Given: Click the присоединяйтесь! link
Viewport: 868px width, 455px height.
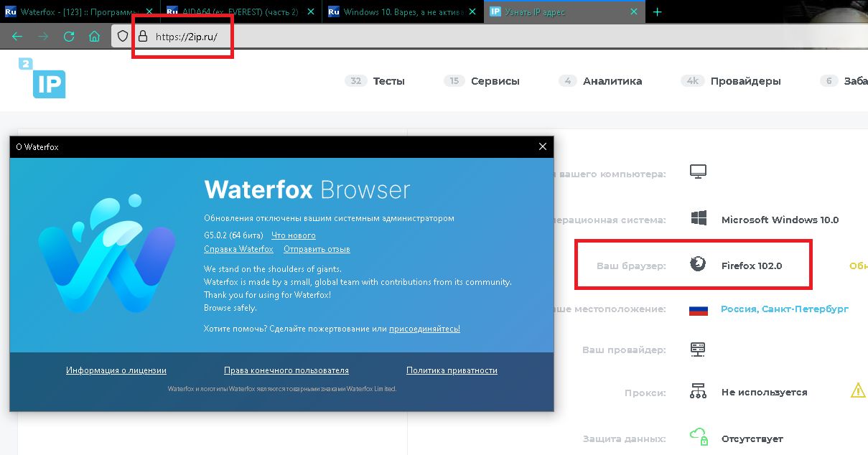Looking at the screenshot, I should pyautogui.click(x=424, y=329).
